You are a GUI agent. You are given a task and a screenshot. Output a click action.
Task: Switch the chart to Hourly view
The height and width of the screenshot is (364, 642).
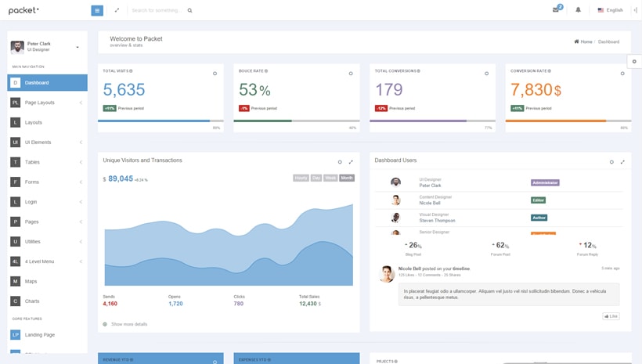point(301,178)
